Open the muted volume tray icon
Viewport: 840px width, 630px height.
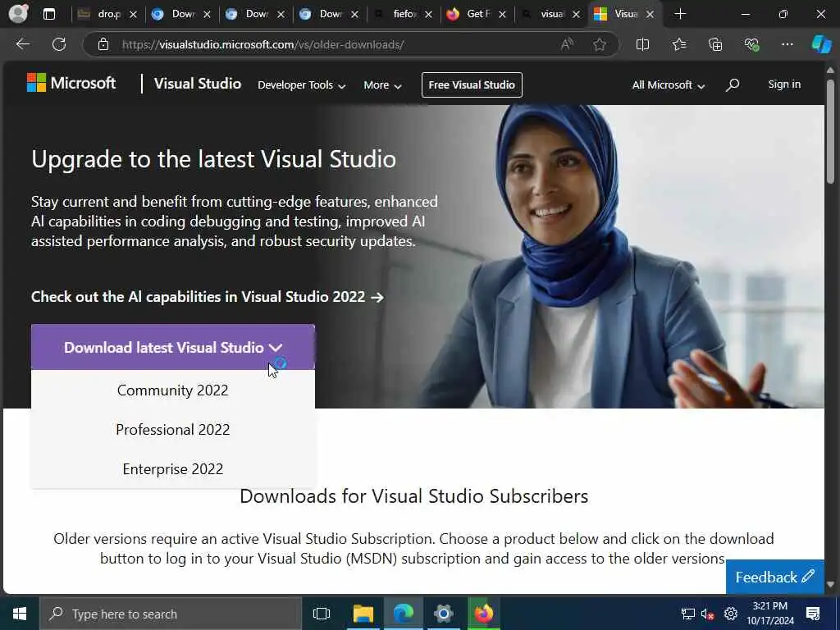707,614
